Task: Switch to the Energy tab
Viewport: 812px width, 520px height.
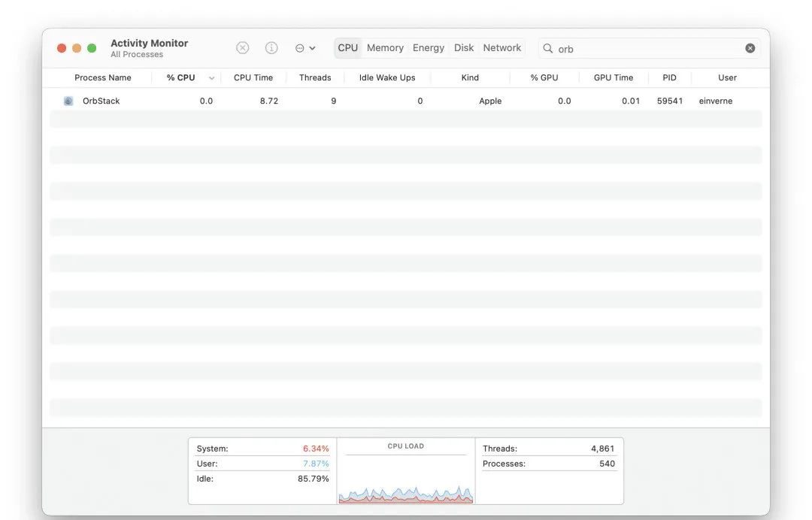Action: coord(429,48)
